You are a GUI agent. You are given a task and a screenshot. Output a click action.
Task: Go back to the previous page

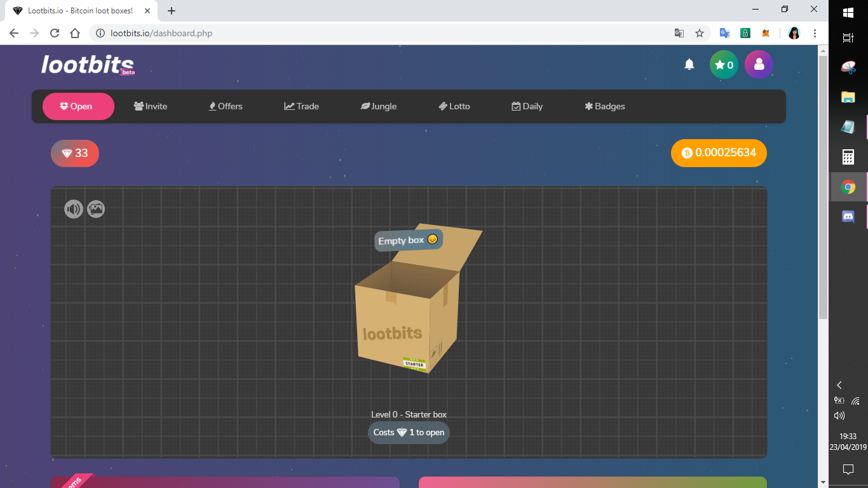coord(14,33)
